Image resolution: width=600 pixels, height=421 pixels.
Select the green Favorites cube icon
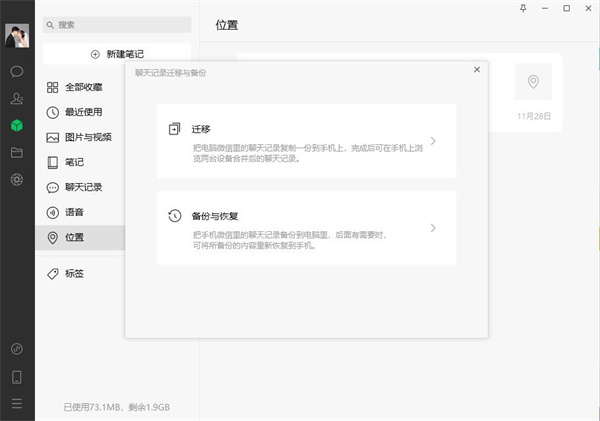click(17, 125)
